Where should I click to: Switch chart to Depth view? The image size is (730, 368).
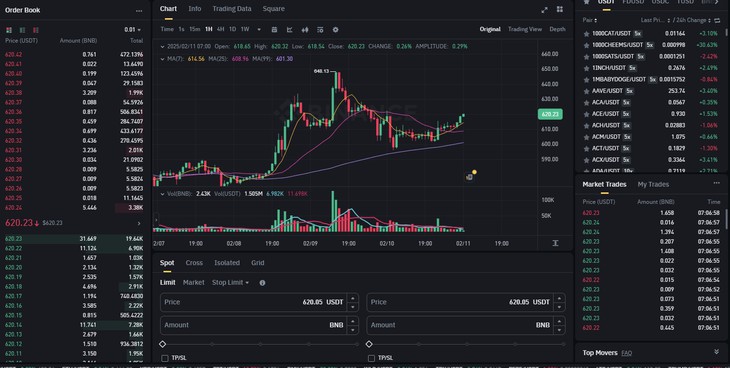coord(557,29)
